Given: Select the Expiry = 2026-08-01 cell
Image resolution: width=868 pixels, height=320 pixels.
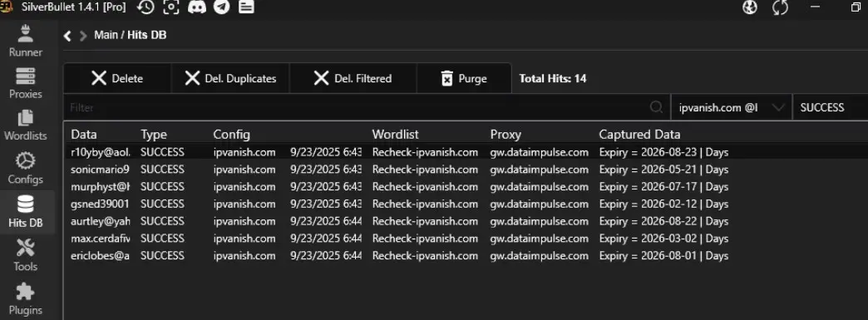Looking at the screenshot, I should (663, 256).
